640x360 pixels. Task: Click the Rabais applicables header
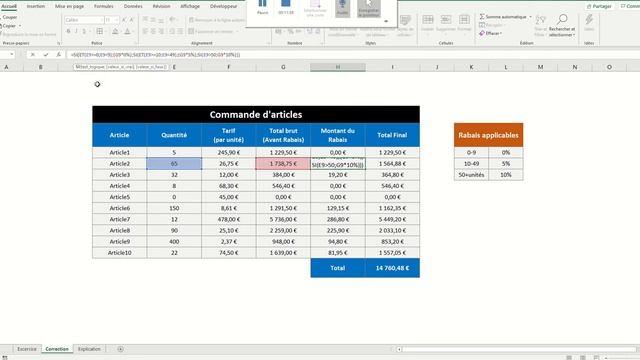[x=489, y=135]
